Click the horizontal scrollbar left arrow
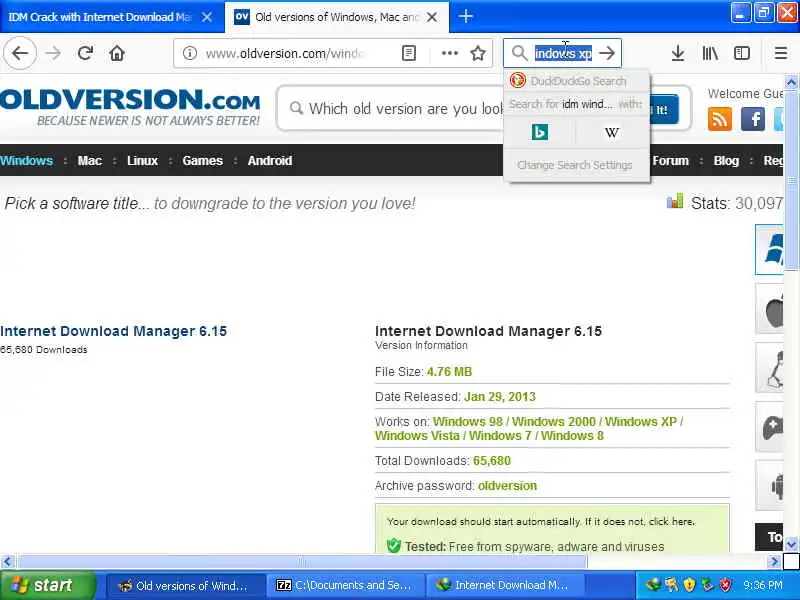 point(7,562)
